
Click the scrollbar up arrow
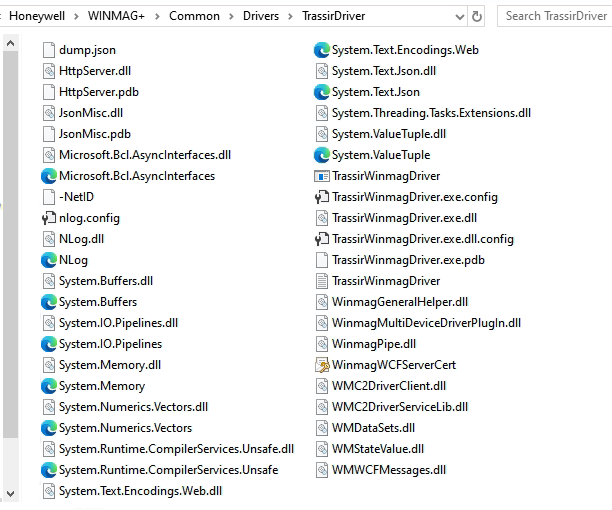[x=11, y=43]
